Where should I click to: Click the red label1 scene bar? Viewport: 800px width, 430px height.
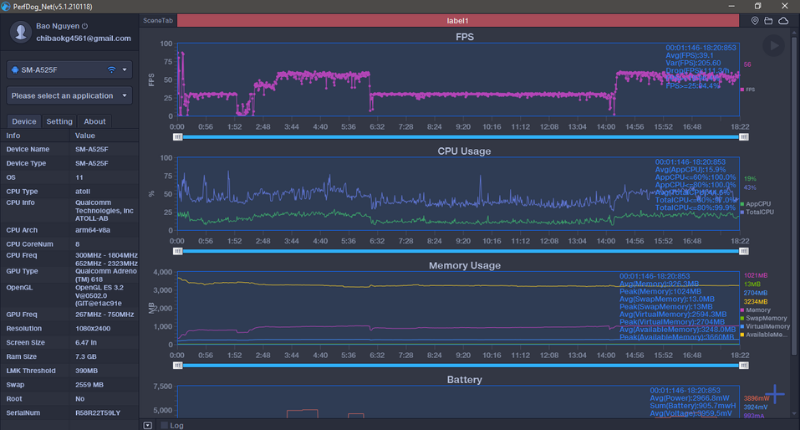460,20
